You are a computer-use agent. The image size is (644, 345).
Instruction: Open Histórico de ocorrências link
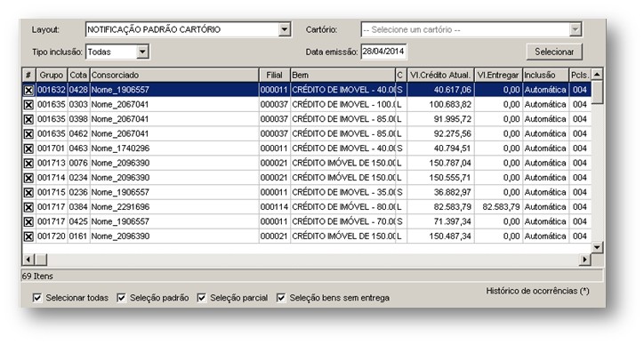(537, 291)
